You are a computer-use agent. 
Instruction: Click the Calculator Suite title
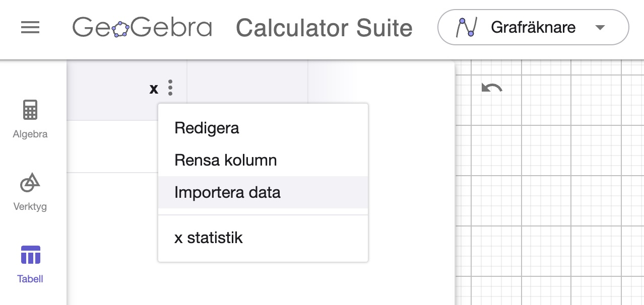324,28
